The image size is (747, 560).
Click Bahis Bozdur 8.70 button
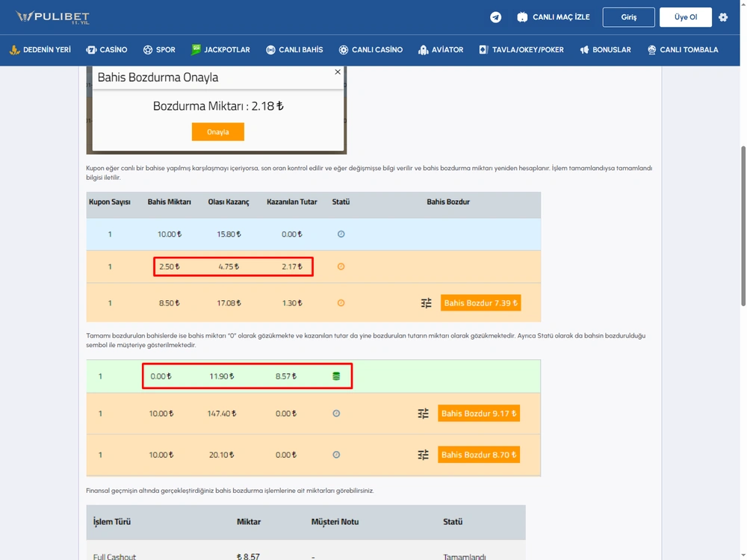point(479,455)
